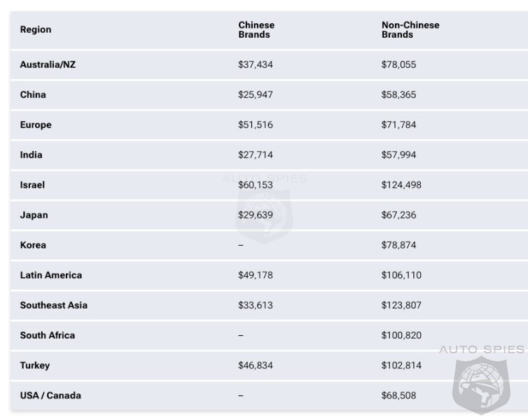The height and width of the screenshot is (420, 528).
Task: Click the Non-Chinese Brands column header
Action: (x=410, y=29)
